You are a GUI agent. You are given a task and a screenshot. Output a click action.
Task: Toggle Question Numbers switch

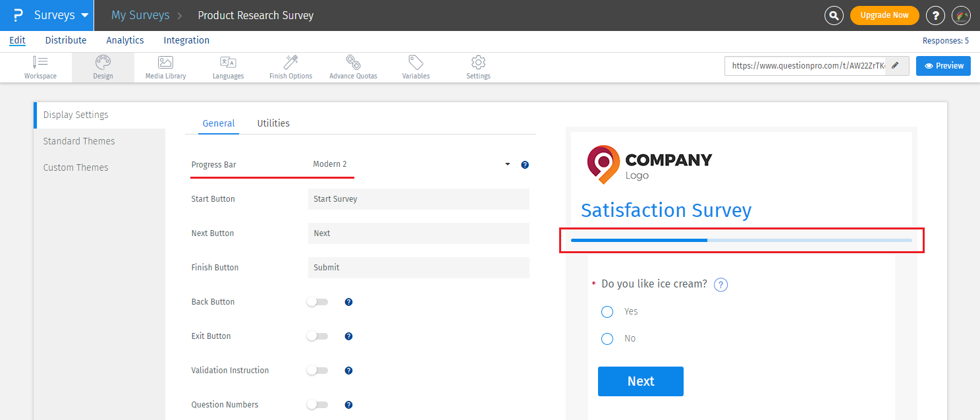317,405
